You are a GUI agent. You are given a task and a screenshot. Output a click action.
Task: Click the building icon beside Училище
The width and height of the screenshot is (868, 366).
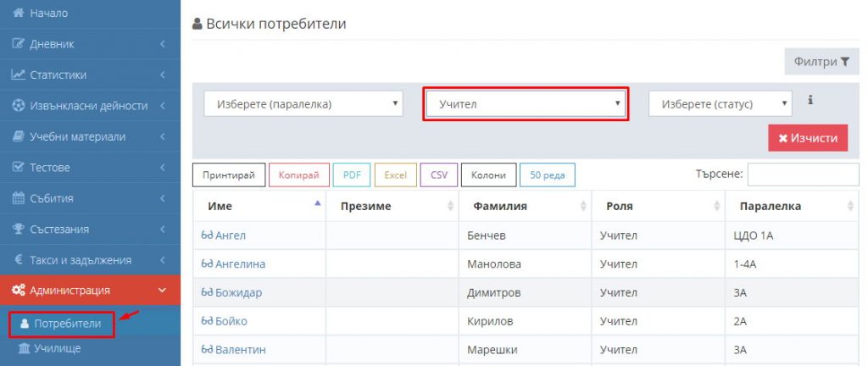pyautogui.click(x=25, y=348)
